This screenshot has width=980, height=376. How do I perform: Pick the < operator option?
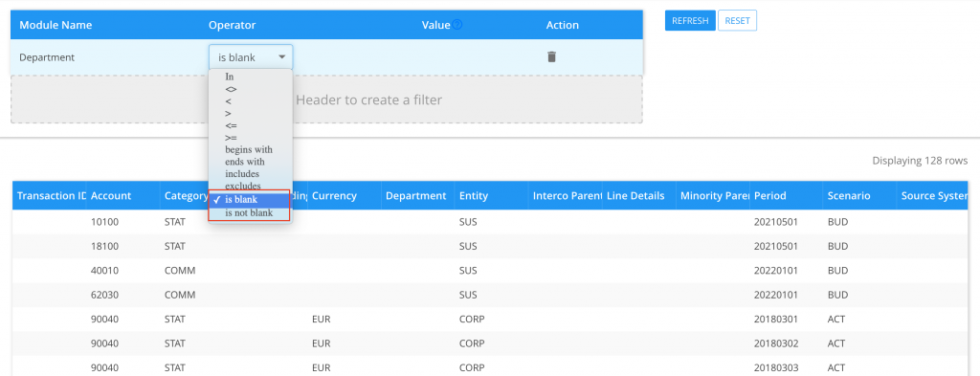tap(228, 101)
